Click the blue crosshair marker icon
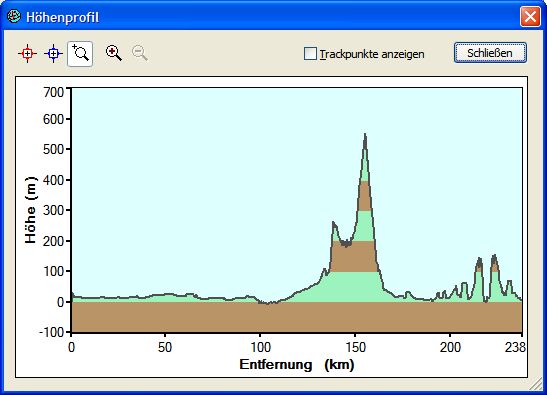The height and width of the screenshot is (395, 547). 53,54
